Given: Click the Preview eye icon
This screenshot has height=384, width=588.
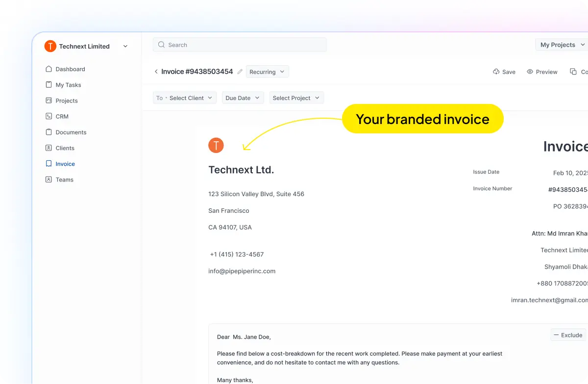Looking at the screenshot, I should pyautogui.click(x=530, y=72).
